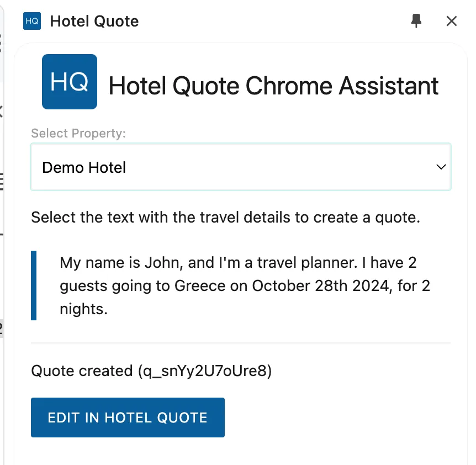
Task: Open the Select Property dropdown
Action: tap(241, 167)
